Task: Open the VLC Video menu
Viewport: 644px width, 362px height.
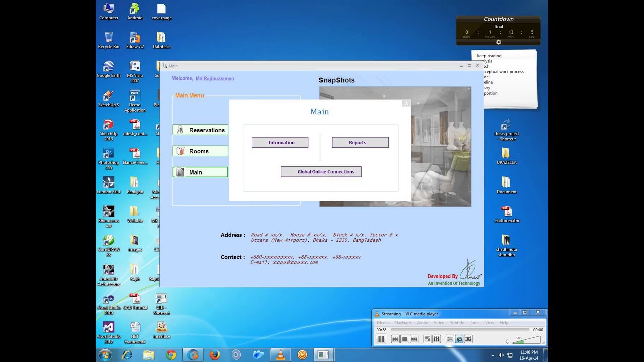Action: 439,323
